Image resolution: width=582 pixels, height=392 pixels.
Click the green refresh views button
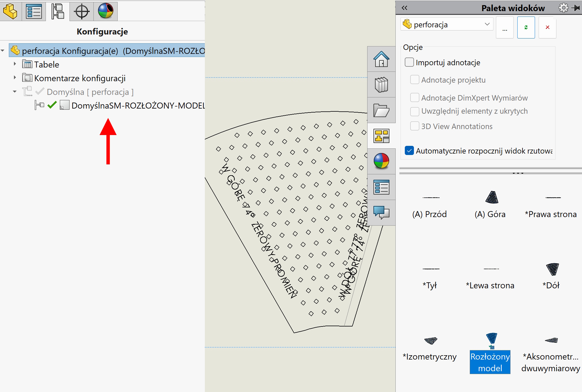click(526, 28)
